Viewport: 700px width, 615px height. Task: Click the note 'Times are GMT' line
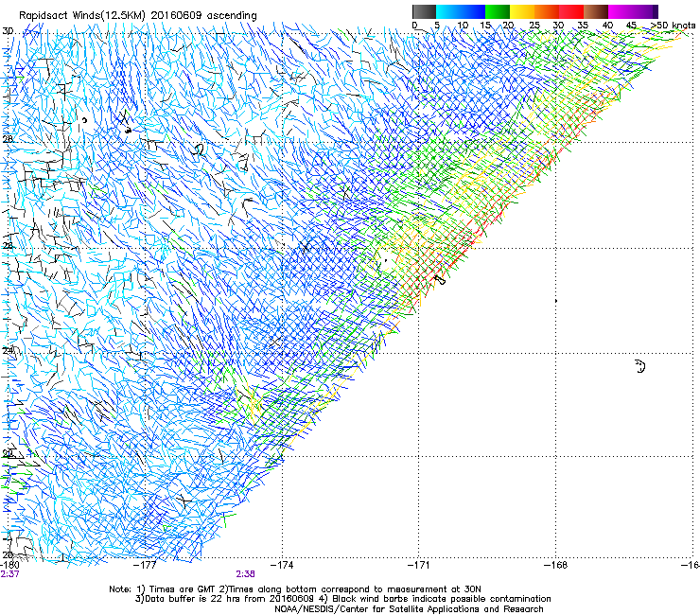click(294, 589)
